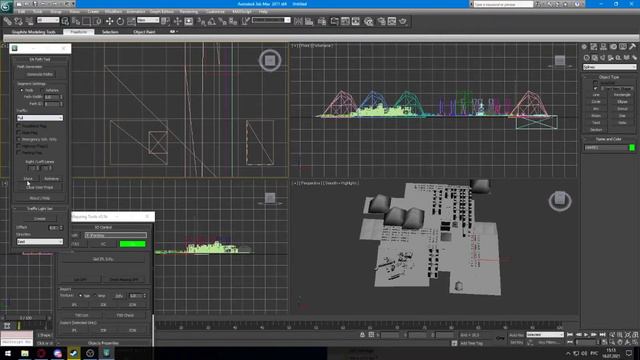Open the Traffic dropdown in path tool
640x360 pixels.
[x=40, y=118]
